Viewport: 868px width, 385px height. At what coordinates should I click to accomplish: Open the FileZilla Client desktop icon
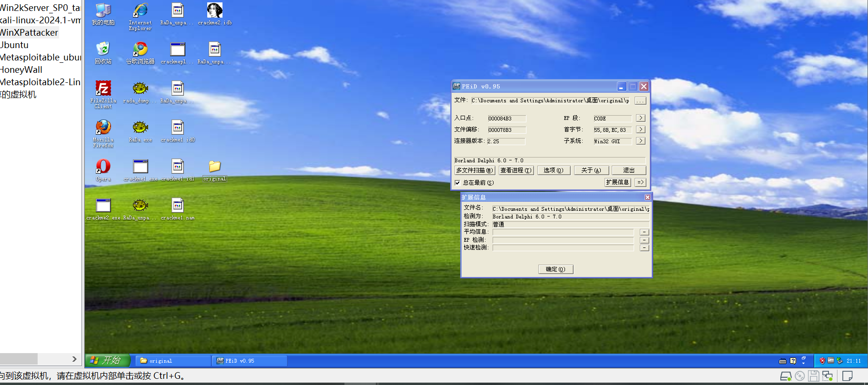103,89
